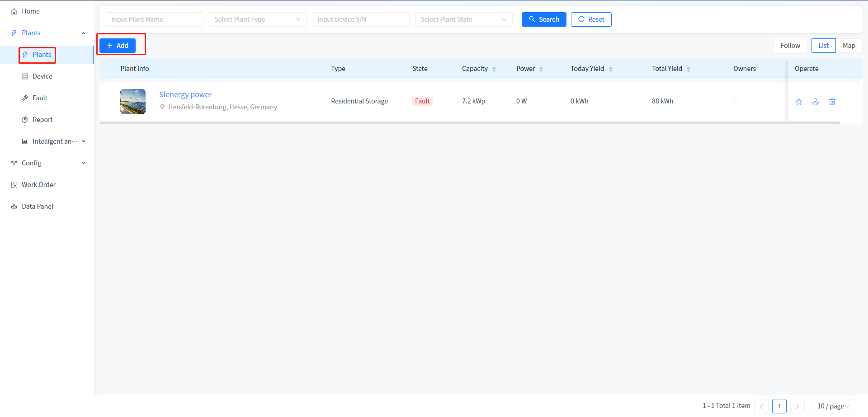Click the Add plant button
The width and height of the screenshot is (868, 417).
pos(118,46)
